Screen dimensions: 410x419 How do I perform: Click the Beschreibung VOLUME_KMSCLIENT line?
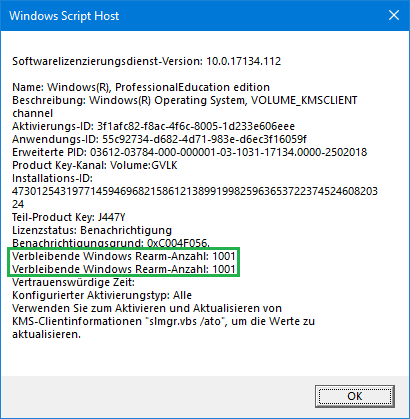point(185,100)
